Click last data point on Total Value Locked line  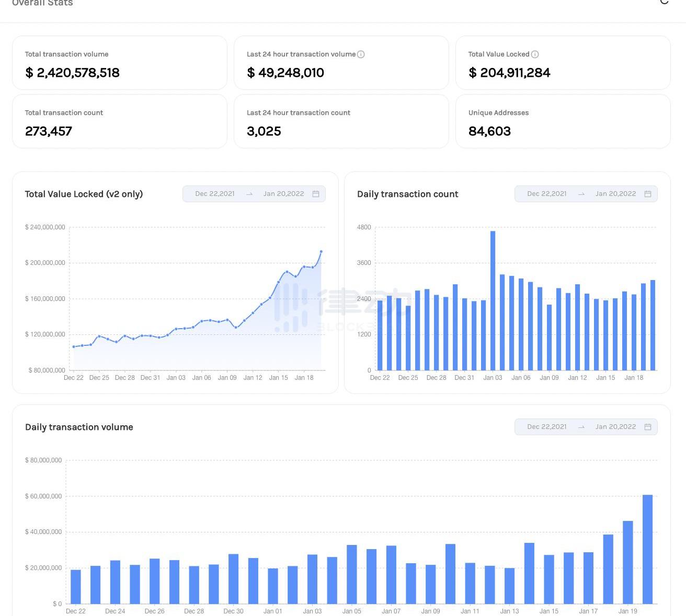pyautogui.click(x=321, y=252)
